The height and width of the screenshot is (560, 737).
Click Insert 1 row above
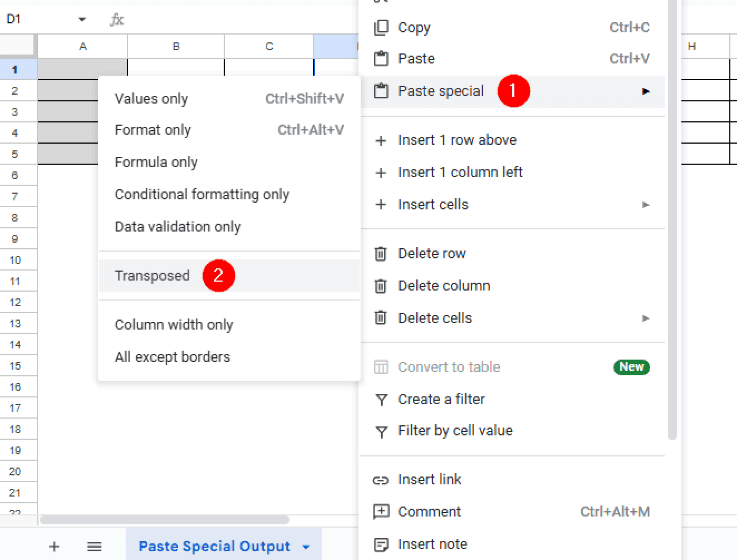point(457,140)
